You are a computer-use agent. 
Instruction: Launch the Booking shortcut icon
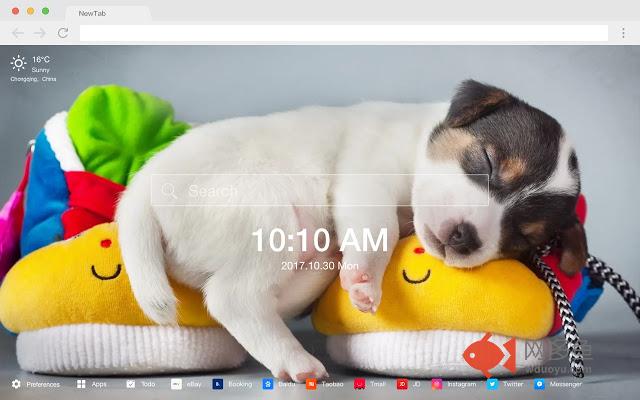click(x=218, y=384)
